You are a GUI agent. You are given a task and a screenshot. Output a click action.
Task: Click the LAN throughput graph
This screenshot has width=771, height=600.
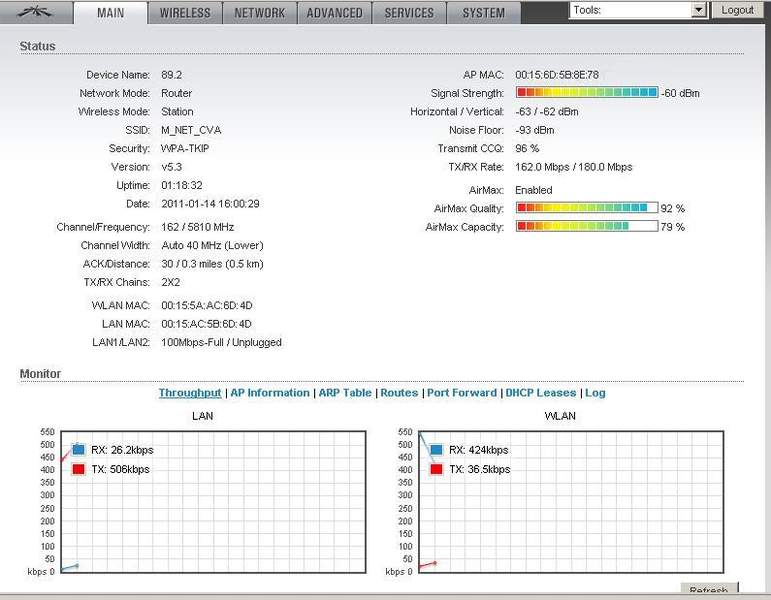213,502
